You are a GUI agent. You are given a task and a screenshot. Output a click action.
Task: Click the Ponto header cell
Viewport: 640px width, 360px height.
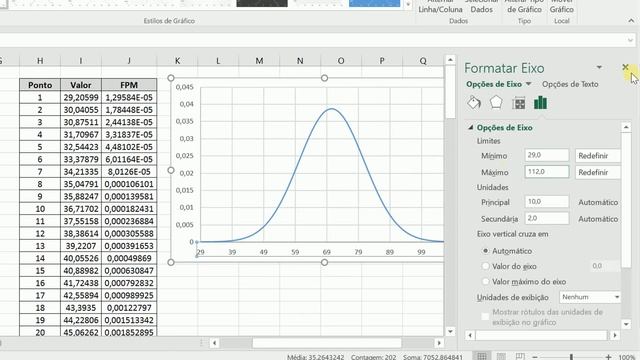tap(40, 85)
